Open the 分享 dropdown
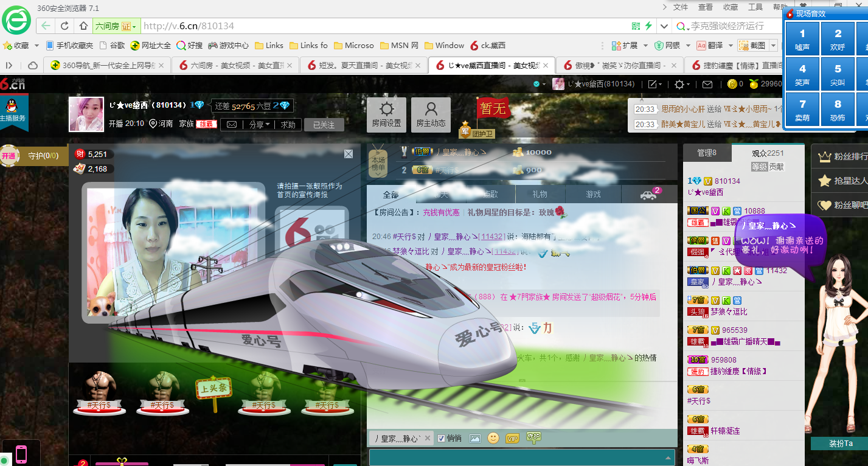 (260, 124)
